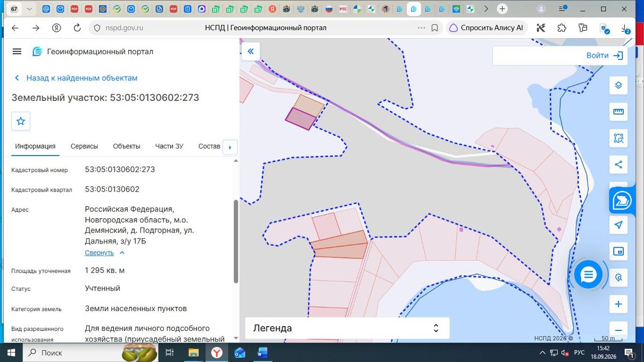Select the purple land plot on the map
The image size is (644, 362).
[x=300, y=119]
